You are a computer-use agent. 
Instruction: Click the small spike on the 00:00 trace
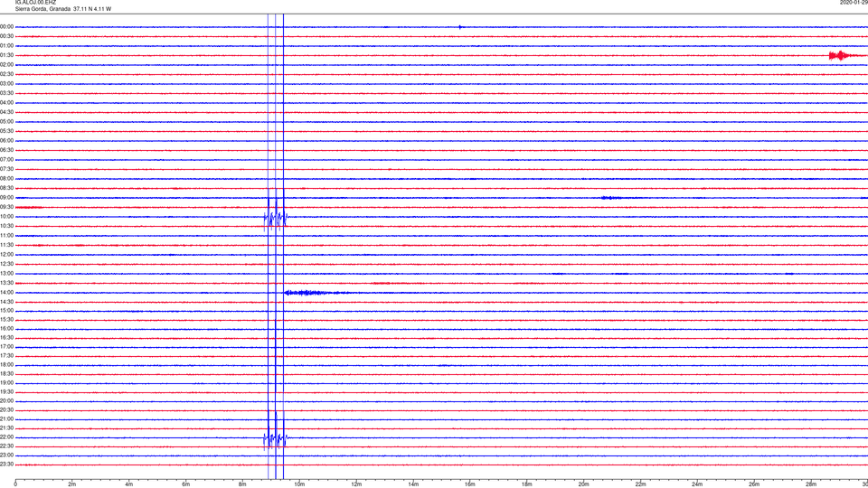click(x=460, y=26)
